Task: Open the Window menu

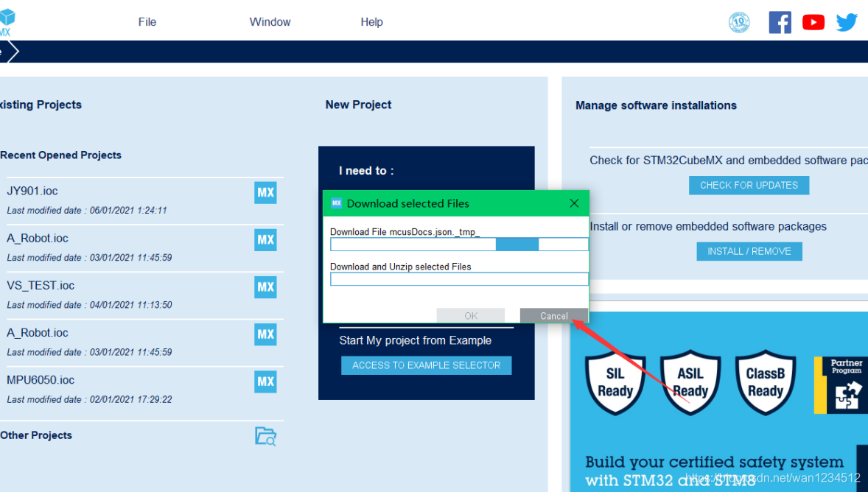Action: pos(270,22)
